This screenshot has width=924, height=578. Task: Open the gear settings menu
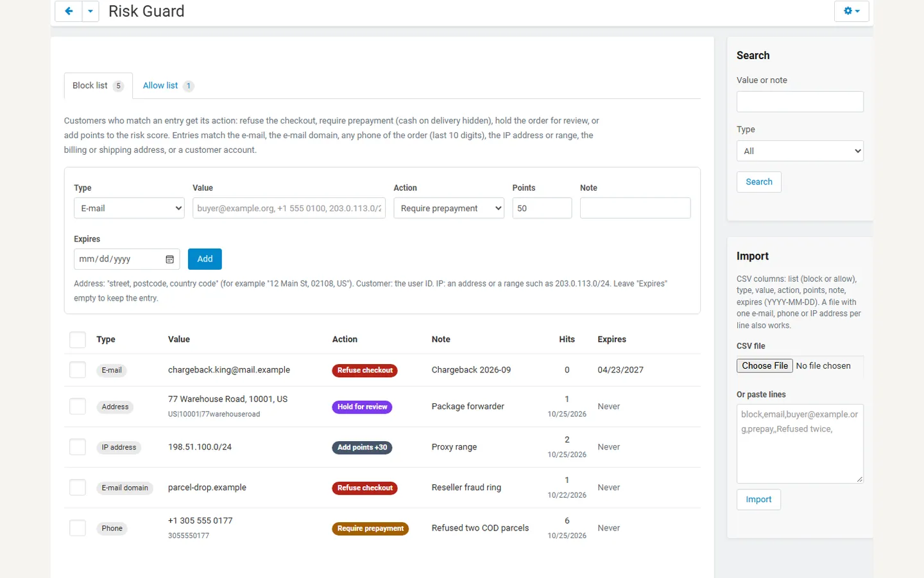[x=851, y=11]
